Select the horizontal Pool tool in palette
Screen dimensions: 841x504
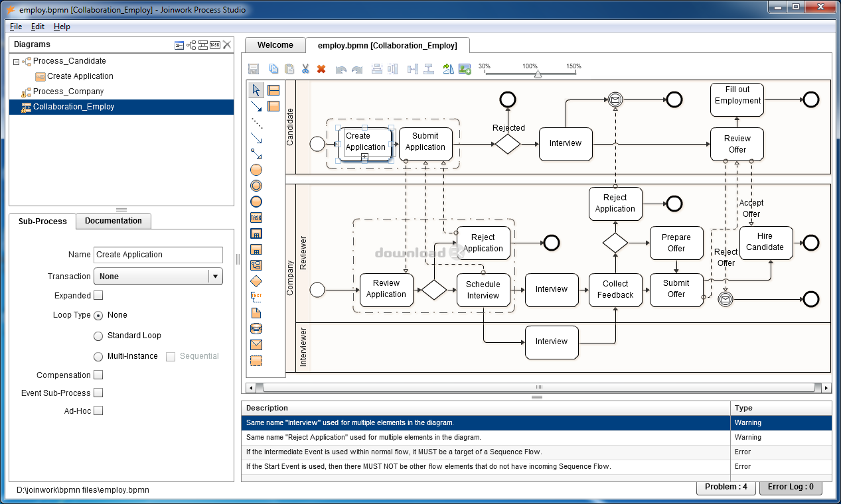coord(273,90)
